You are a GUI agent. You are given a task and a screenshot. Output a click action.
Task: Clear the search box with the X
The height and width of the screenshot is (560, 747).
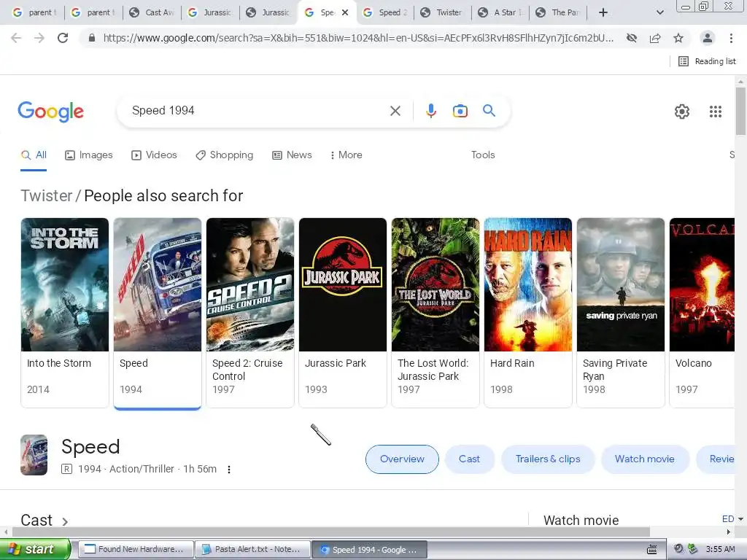[x=395, y=111]
